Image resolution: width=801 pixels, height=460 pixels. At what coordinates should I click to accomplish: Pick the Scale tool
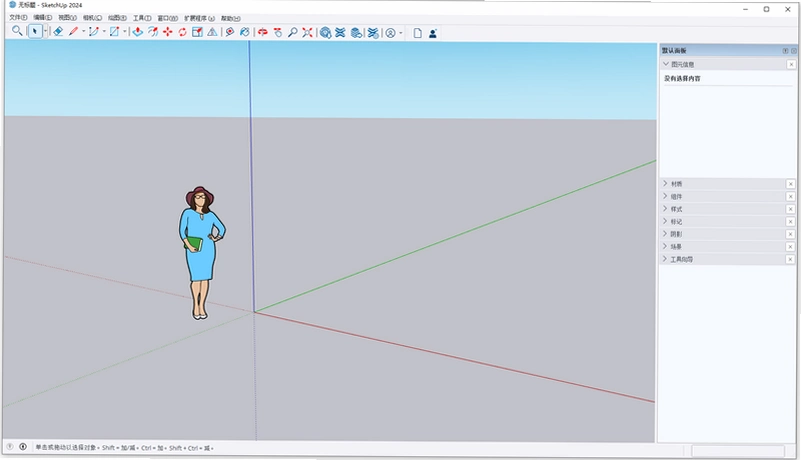pos(197,32)
